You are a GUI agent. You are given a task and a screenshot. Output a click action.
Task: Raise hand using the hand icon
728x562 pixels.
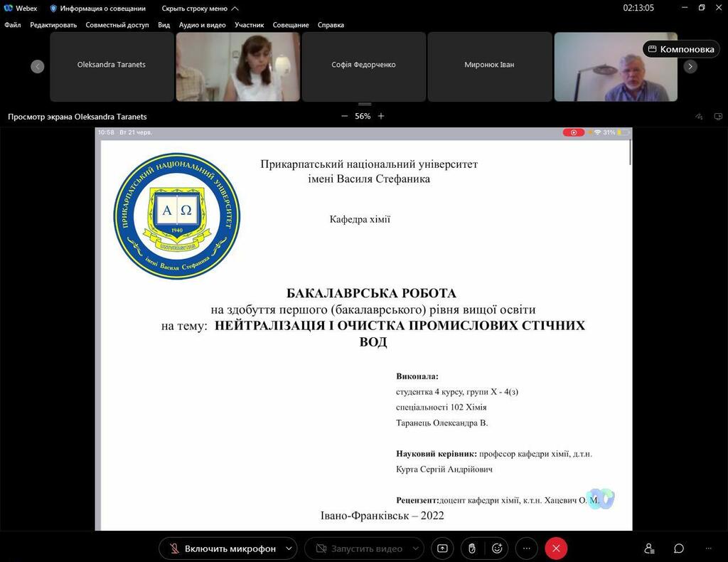[472, 548]
